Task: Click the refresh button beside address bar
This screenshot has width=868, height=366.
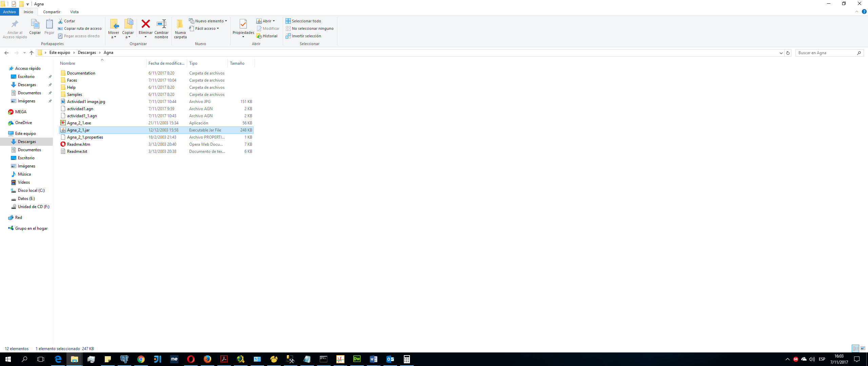Action: click(x=788, y=53)
